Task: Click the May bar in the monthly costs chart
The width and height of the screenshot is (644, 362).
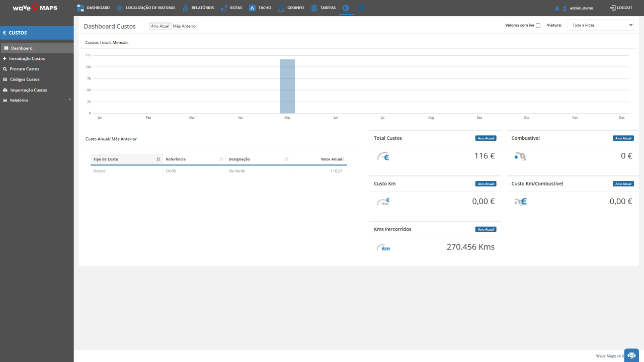Action: [287, 86]
